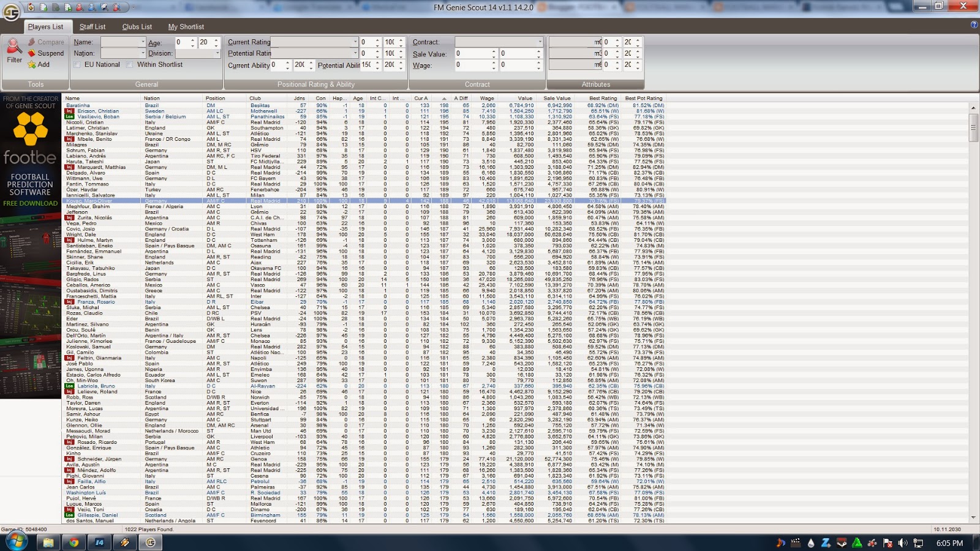
Task: Select player row Meghfour, Brahim
Action: (x=364, y=206)
